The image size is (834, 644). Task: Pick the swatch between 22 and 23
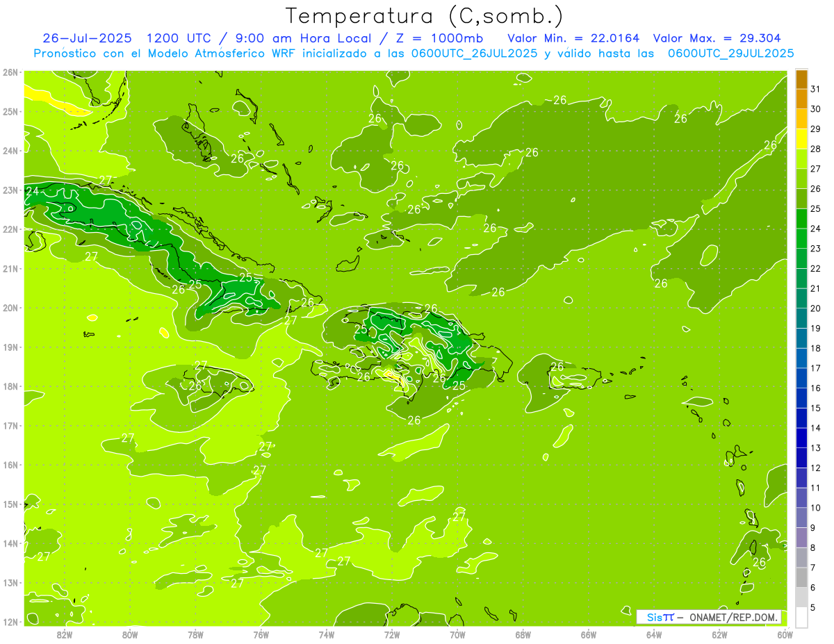(801, 258)
